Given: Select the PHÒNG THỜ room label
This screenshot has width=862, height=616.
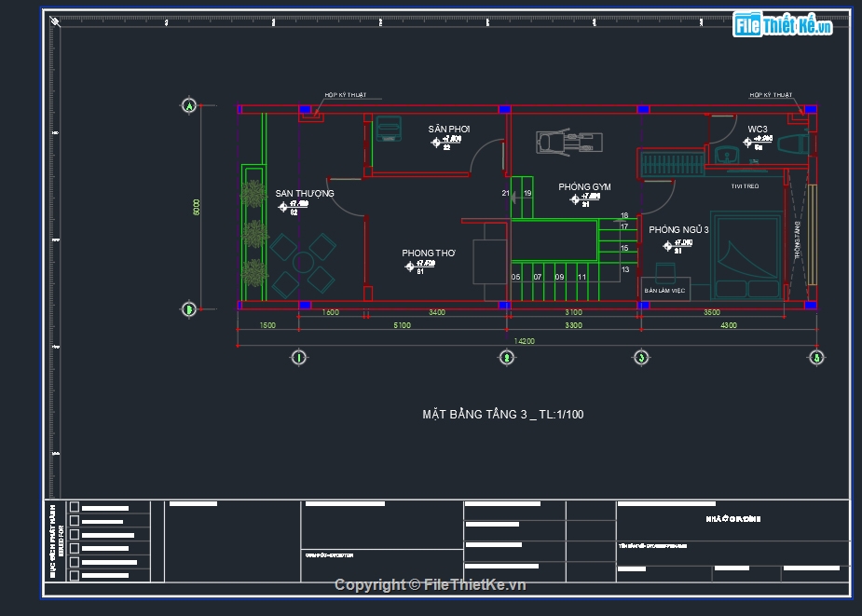Looking at the screenshot, I should (x=428, y=253).
